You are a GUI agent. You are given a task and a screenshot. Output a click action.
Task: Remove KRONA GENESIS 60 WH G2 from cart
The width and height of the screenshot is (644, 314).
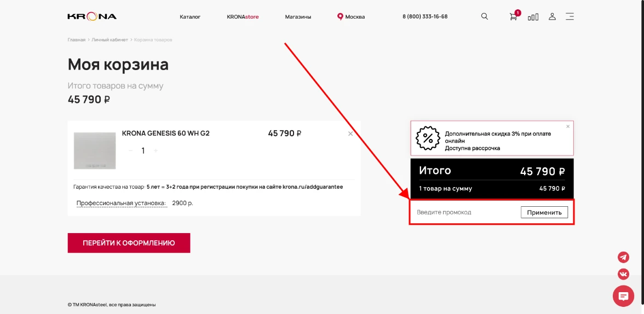pos(350,133)
